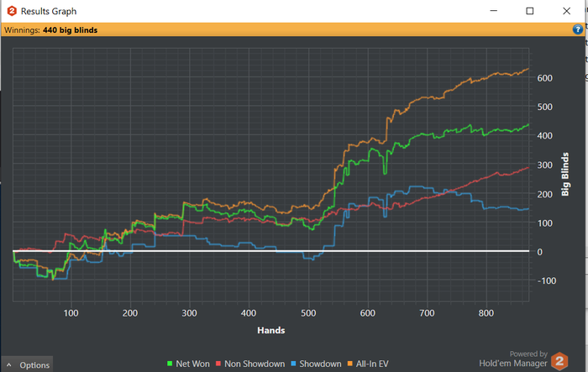The image size is (588, 372).
Task: Click the red Non Showdown color swatch
Action: 218,364
